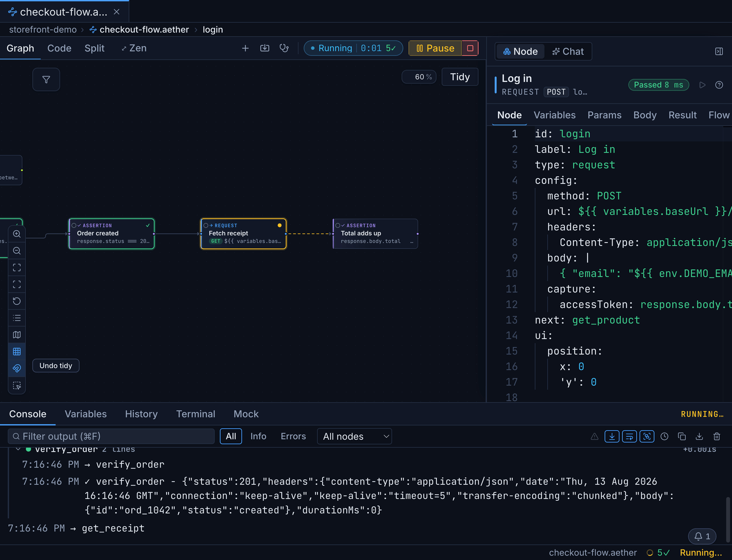Toggle breakpoint circle on Fetch receipt node
The height and width of the screenshot is (560, 732).
pos(206,225)
